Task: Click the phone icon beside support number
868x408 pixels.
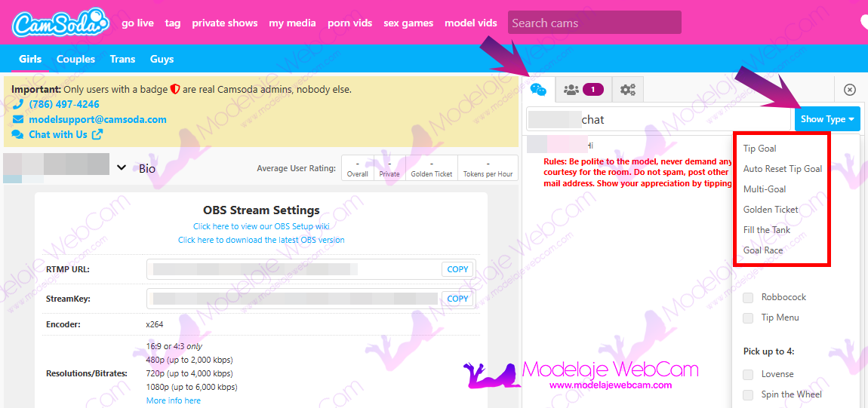Action: click(x=17, y=105)
